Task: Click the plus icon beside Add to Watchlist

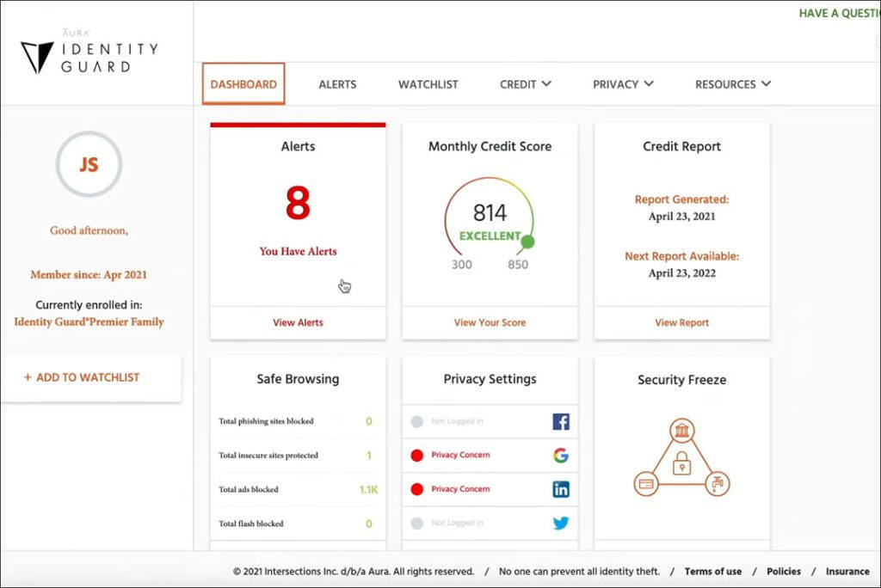Action: (x=28, y=377)
